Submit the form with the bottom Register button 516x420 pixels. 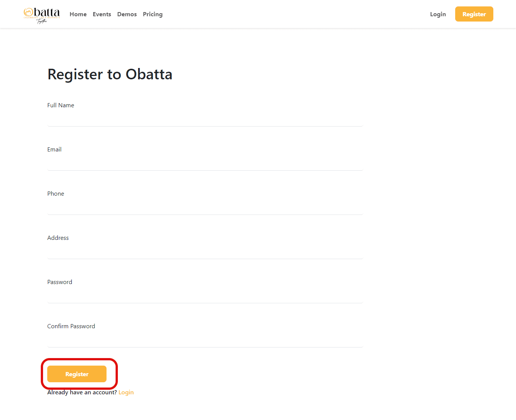[77, 374]
